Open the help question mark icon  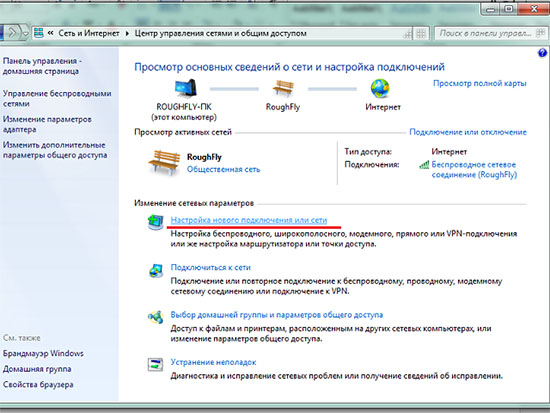pyautogui.click(x=542, y=53)
